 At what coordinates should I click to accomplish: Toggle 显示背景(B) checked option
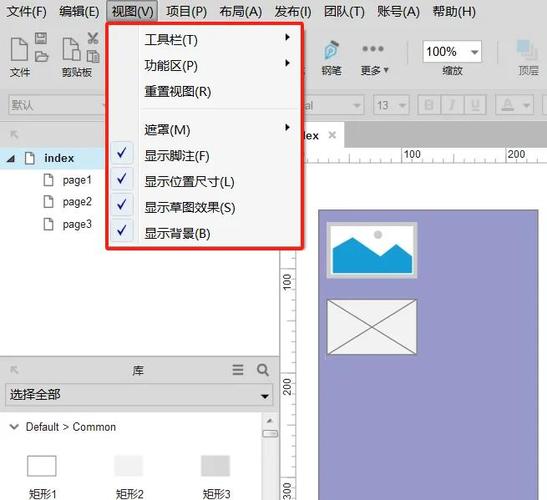click(x=204, y=233)
